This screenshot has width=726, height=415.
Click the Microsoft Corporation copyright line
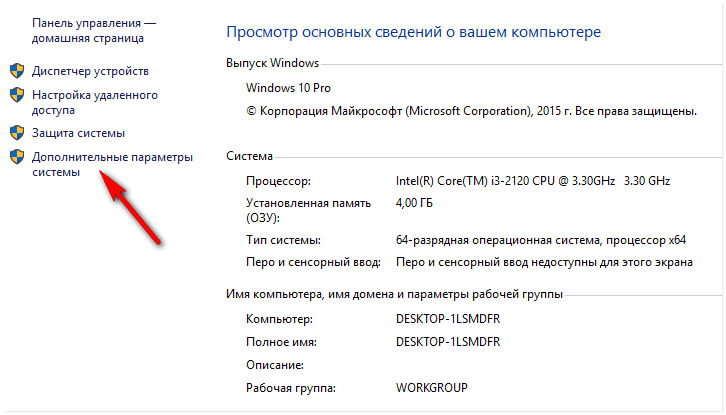point(471,111)
